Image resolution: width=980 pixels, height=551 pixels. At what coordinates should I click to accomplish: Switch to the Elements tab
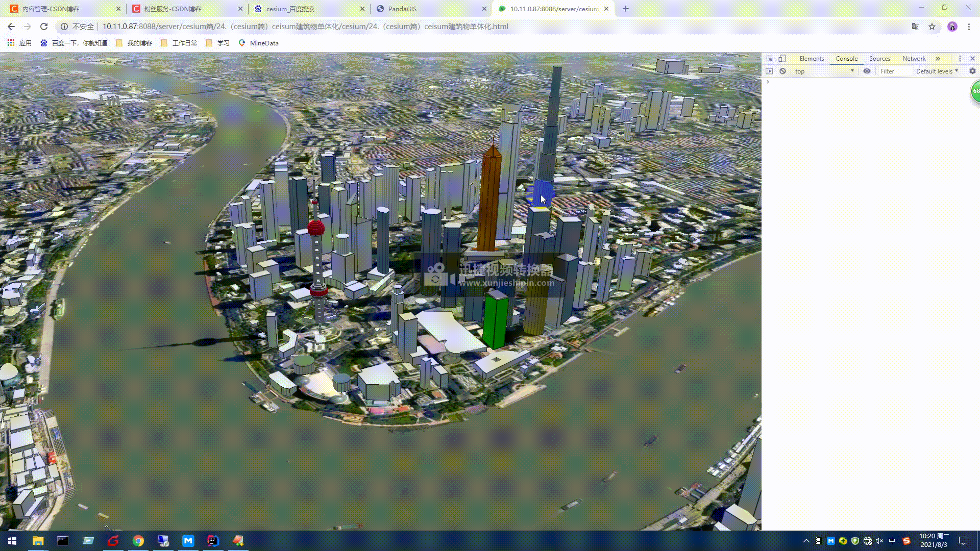812,59
